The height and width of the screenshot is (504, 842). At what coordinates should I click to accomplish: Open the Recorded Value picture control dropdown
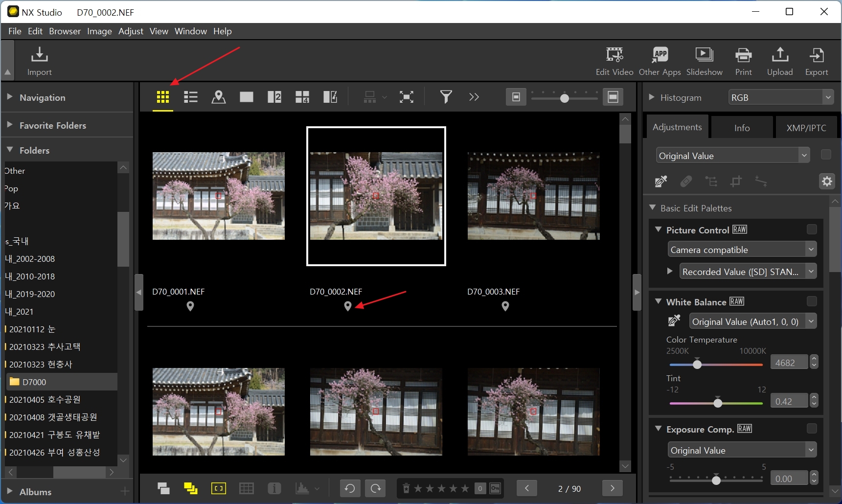click(x=748, y=272)
